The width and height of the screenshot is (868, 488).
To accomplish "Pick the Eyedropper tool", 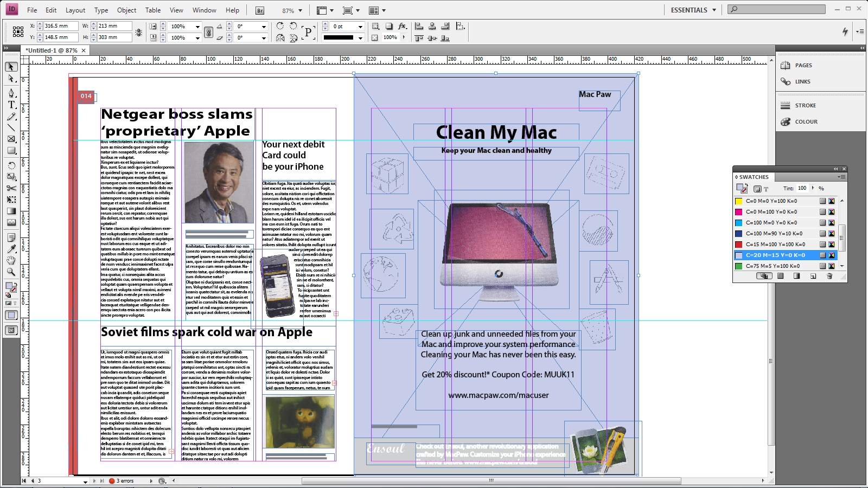I will pos(11,249).
